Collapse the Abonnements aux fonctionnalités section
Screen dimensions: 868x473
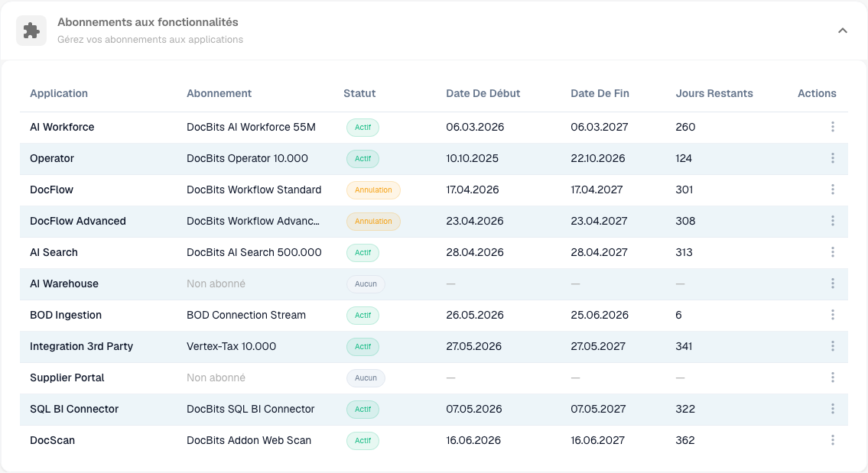coord(843,31)
